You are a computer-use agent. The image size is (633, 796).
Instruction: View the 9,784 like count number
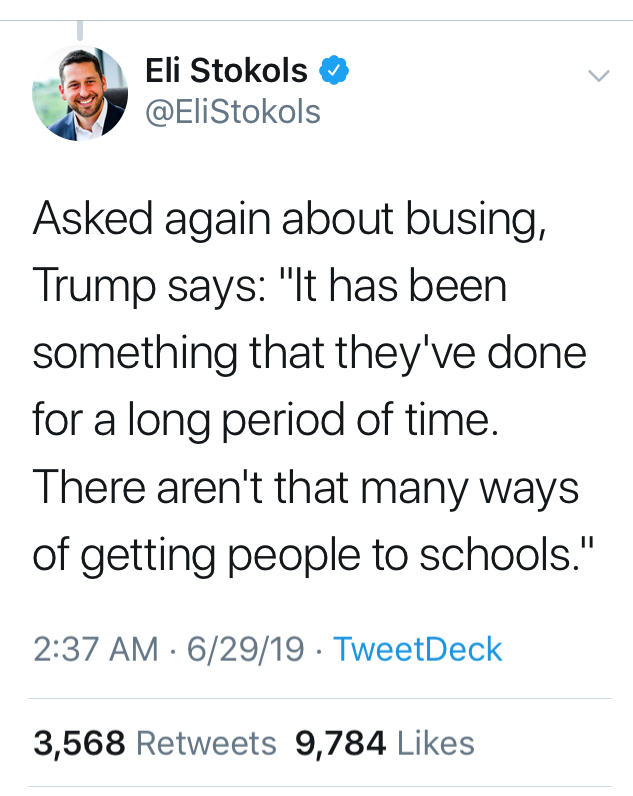[x=341, y=743]
